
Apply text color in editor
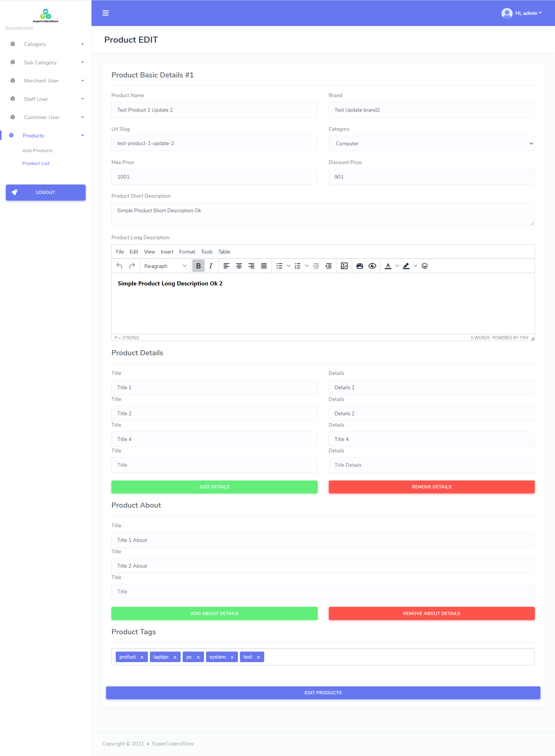(388, 266)
